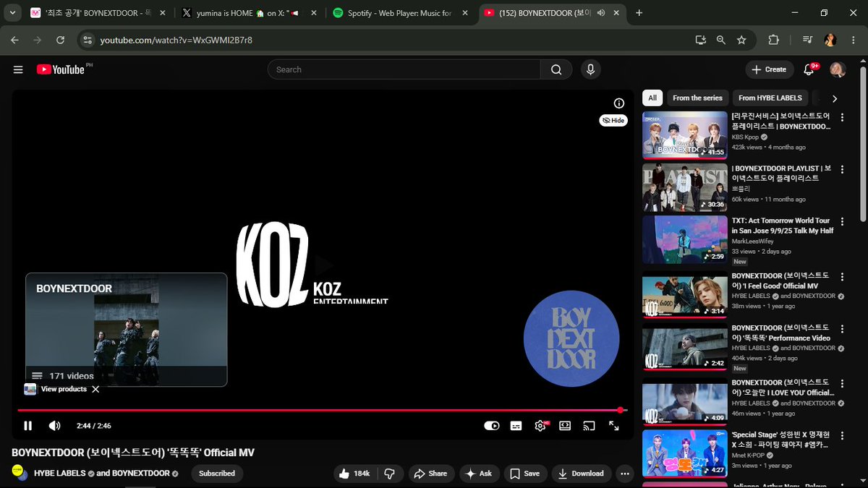Open the KBS Kpop 41:55 video thumbnail
The width and height of the screenshot is (868, 488).
point(685,134)
